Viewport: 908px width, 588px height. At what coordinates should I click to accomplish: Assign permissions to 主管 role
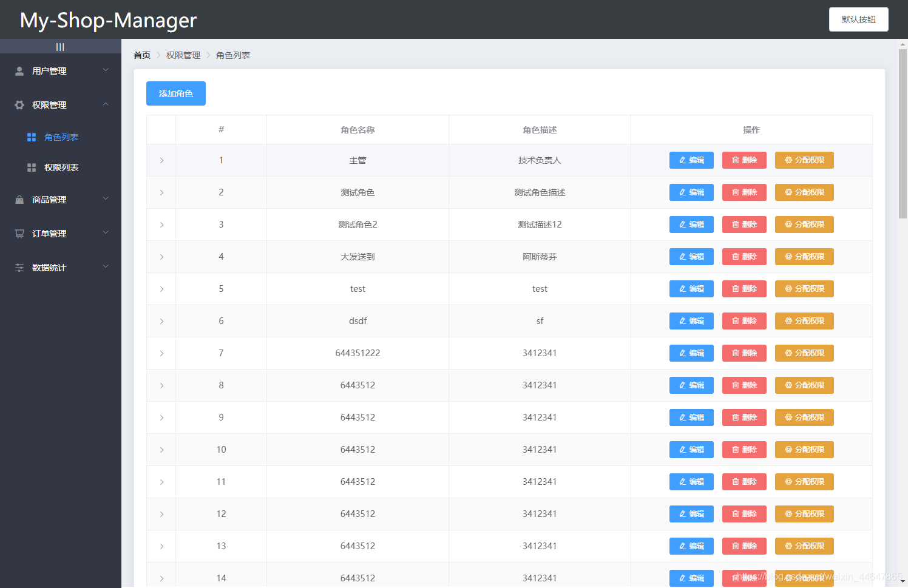pos(804,160)
